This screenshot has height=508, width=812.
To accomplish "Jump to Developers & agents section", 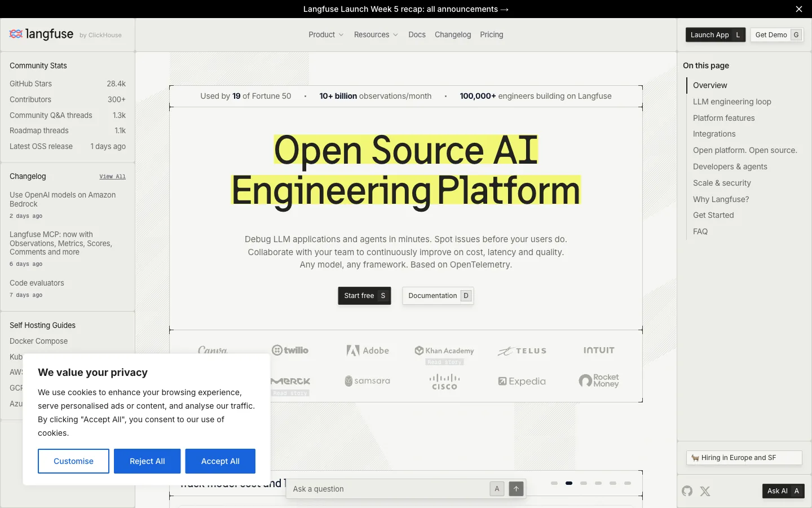I will pyautogui.click(x=730, y=167).
